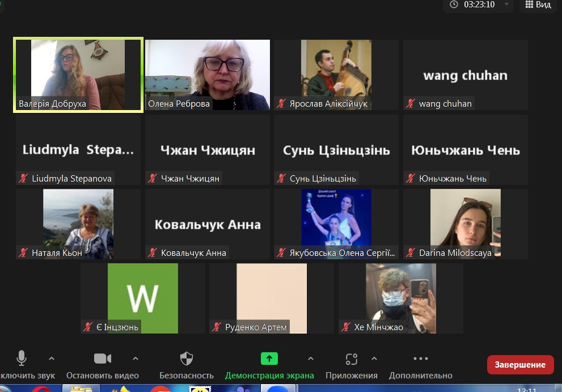This screenshot has width=562, height=392.
Task: Expand the Приложения options arrow
Action: (374, 359)
